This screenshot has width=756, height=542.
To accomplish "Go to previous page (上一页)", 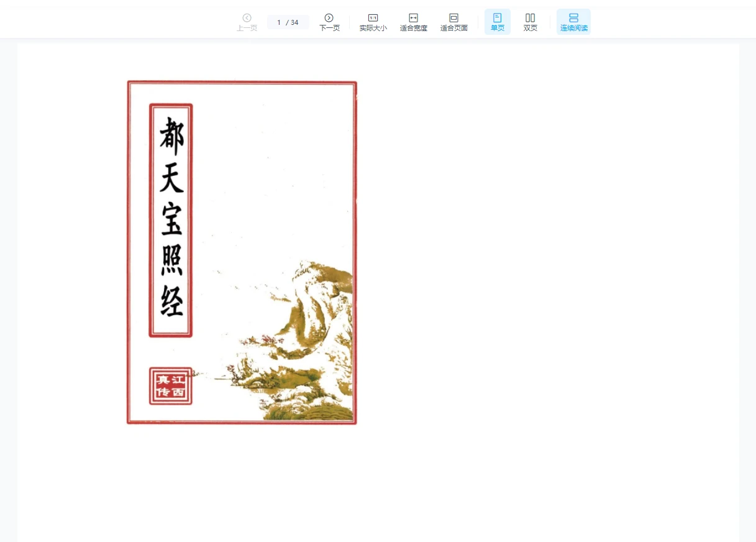I will click(x=247, y=22).
